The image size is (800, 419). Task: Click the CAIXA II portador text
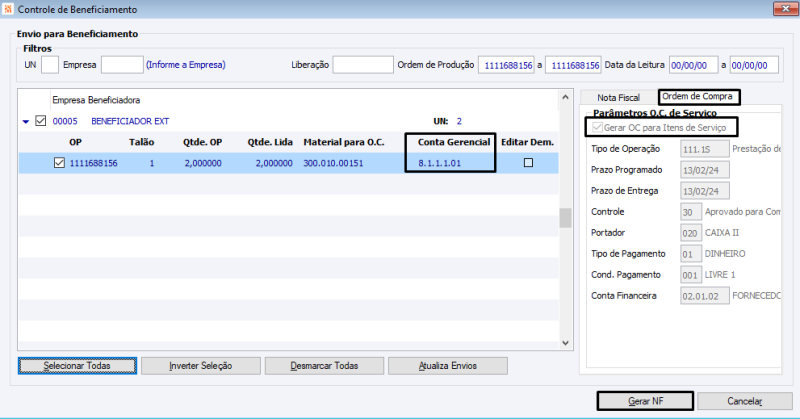click(x=722, y=233)
